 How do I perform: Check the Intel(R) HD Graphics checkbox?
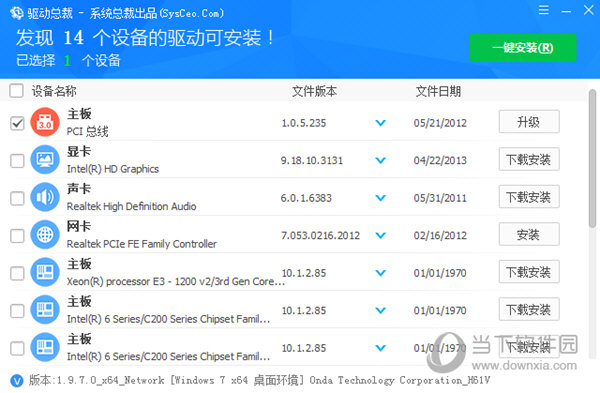pos(17,161)
